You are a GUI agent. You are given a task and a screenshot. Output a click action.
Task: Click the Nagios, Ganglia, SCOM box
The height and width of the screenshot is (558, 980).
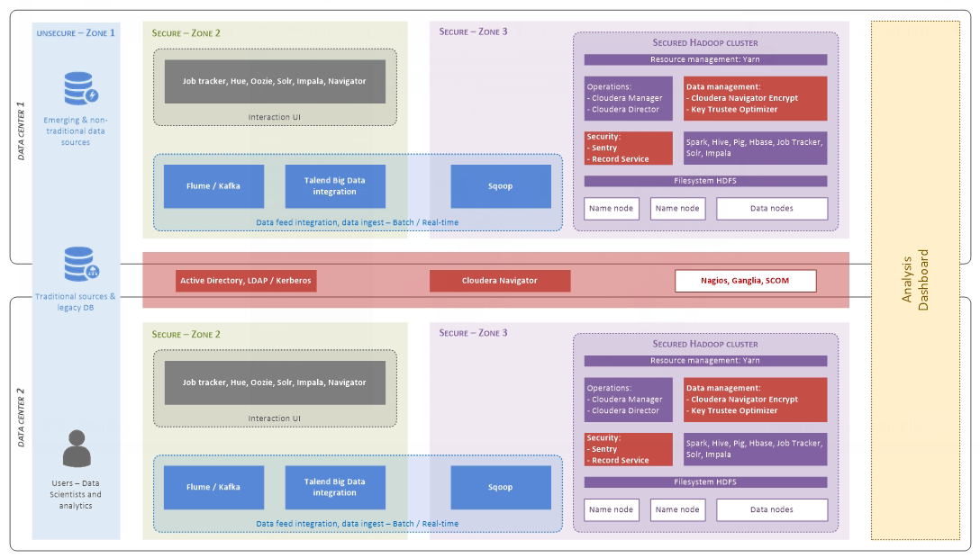745,281
